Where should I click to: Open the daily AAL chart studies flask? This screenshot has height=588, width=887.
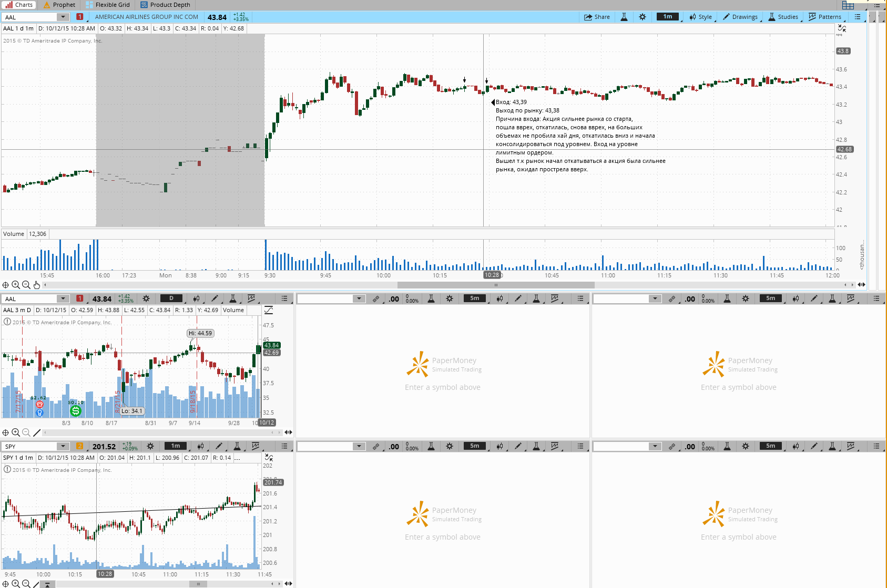[233, 298]
